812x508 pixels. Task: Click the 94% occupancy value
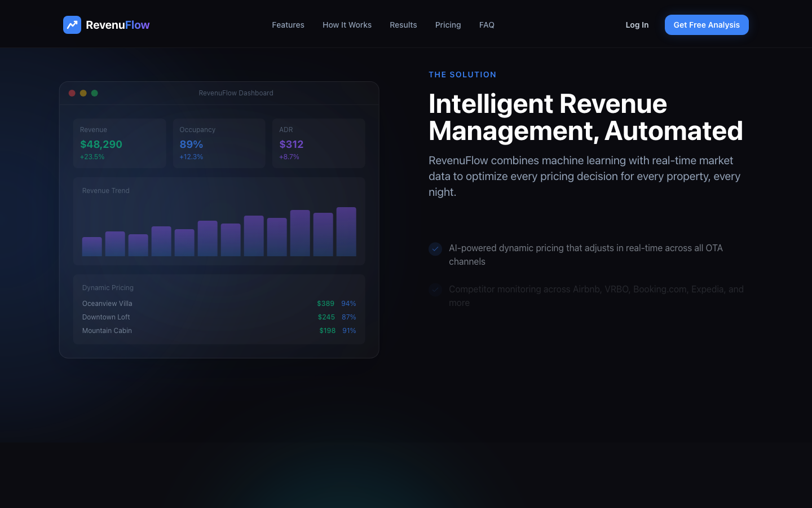pos(348,304)
